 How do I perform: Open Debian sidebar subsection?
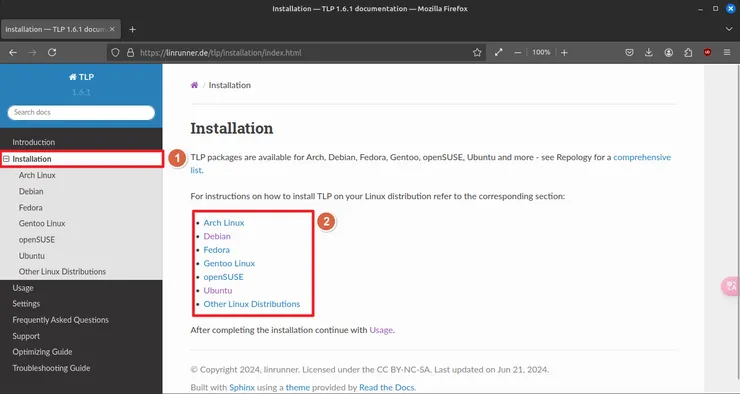(x=31, y=191)
